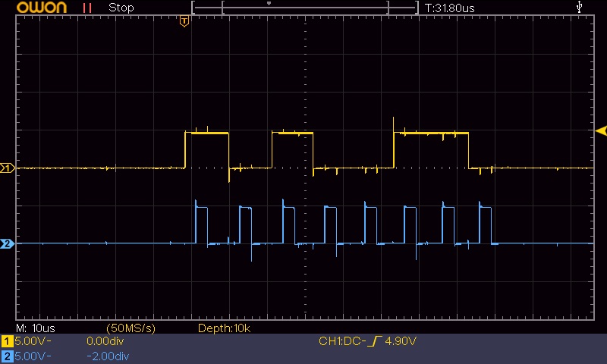Image resolution: width=607 pixels, height=364 pixels.
Task: Click the yellow trigger level arrow
Action: pyautogui.click(x=601, y=130)
